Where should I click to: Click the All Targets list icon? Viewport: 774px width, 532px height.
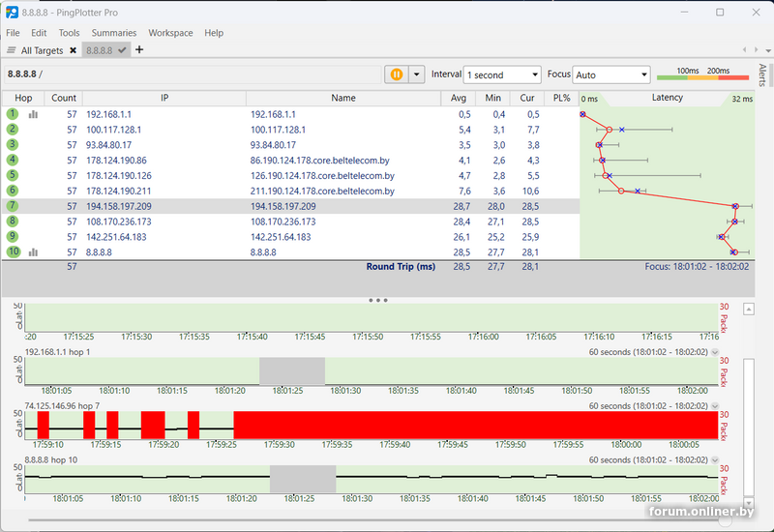pos(12,50)
